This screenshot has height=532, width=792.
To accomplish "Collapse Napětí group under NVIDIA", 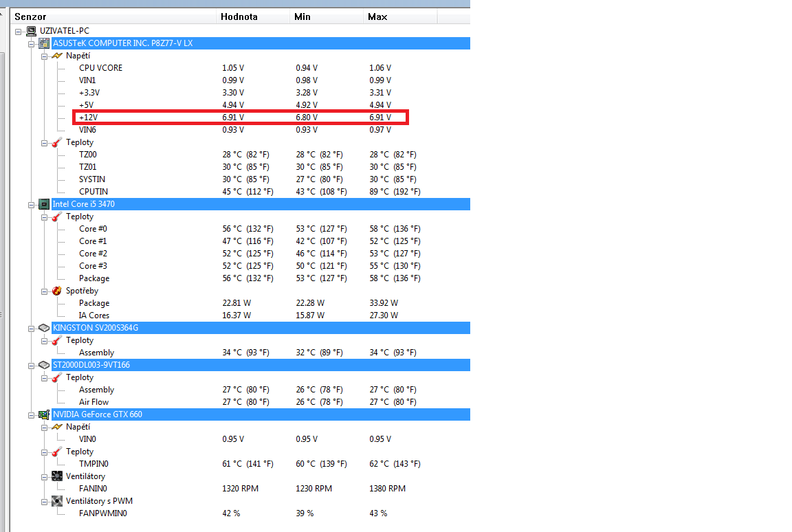I will tap(45, 427).
